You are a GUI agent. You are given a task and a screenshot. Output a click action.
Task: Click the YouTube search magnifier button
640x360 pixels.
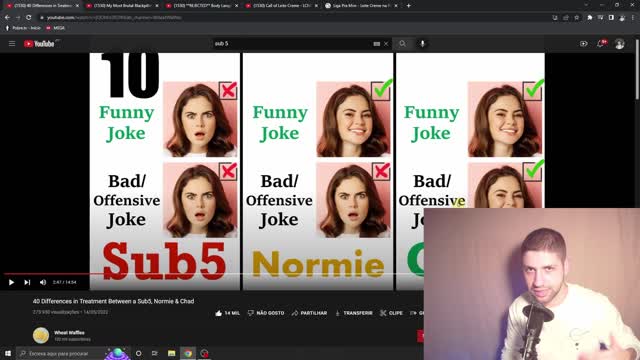(x=402, y=44)
